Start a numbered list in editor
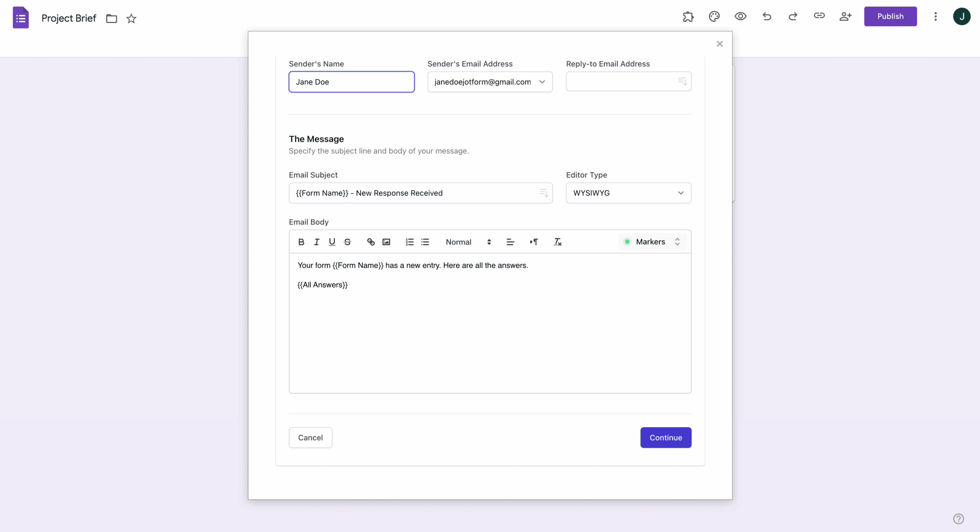Screen dimensions: 980x532 coord(410,242)
